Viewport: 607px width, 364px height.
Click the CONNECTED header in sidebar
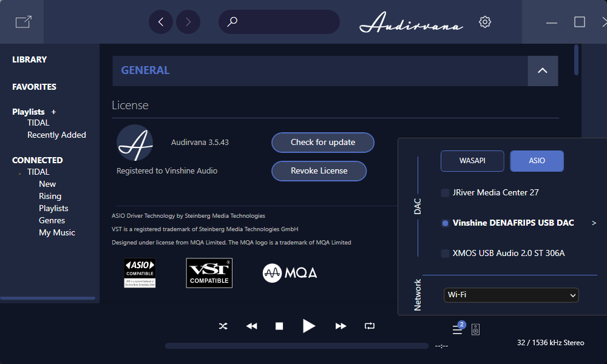coord(37,160)
